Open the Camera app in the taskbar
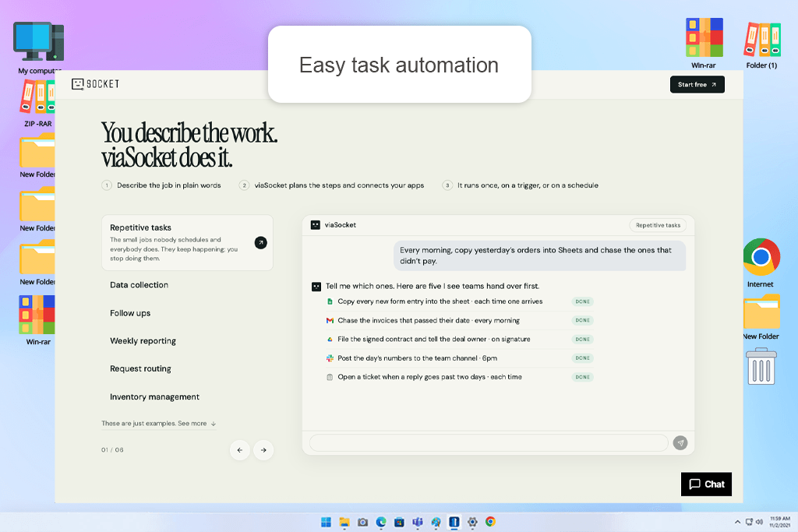The height and width of the screenshot is (532, 798). click(362, 522)
